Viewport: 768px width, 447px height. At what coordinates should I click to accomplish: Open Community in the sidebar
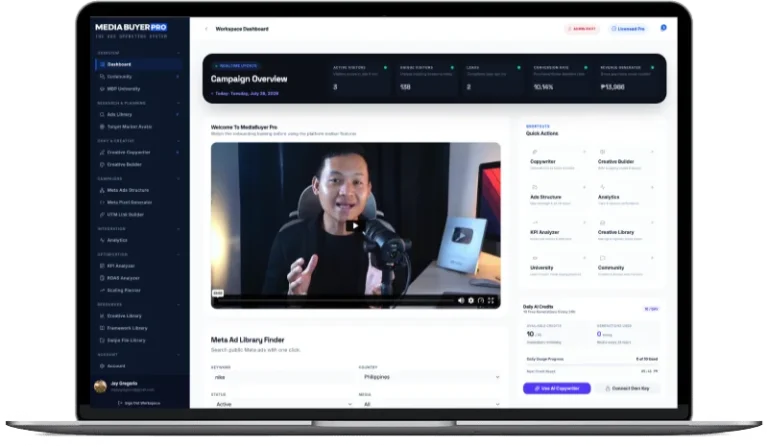tap(139, 76)
